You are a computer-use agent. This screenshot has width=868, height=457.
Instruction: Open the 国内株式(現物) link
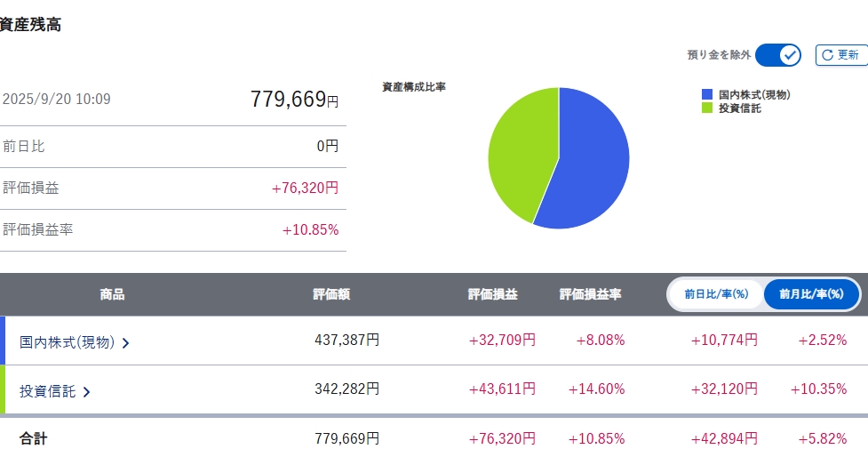(x=68, y=341)
